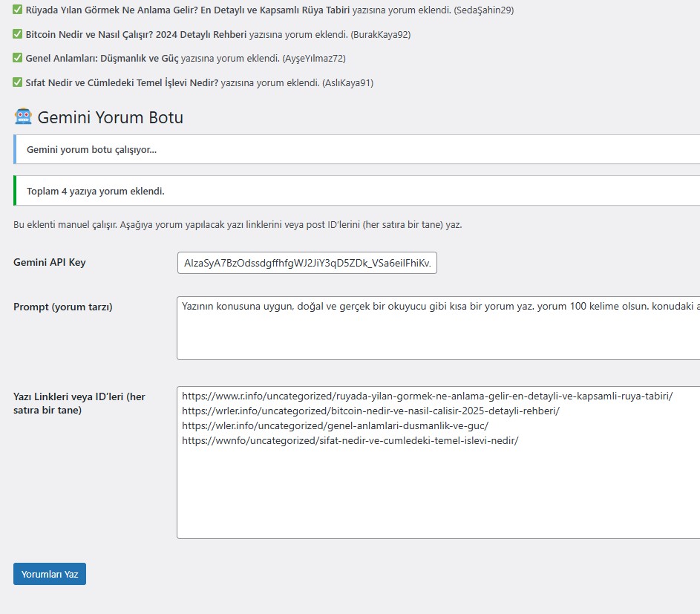Click the 'Prompt (yorum tarzı)' label
The height and width of the screenshot is (614, 700).
[63, 307]
